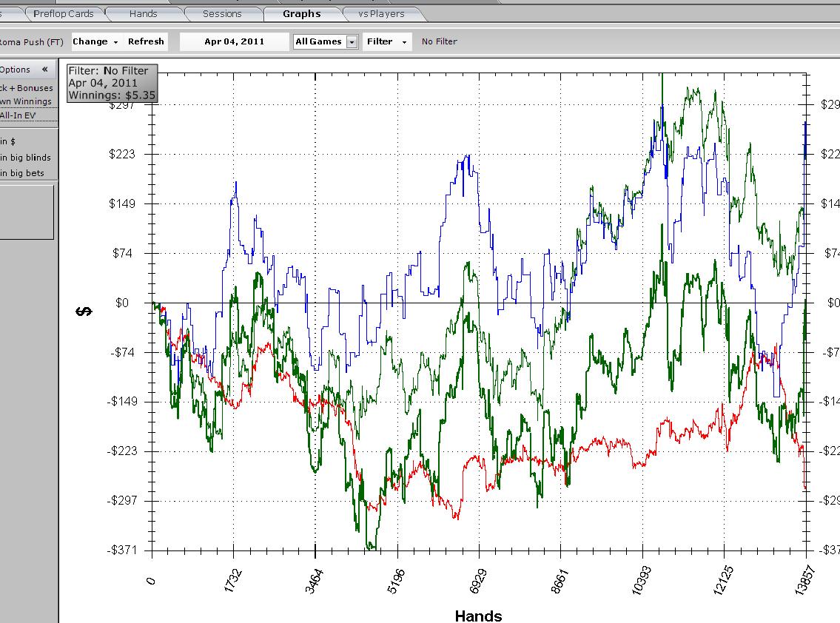The image size is (840, 623).
Task: Go to the Sessions tab
Action: 222,13
